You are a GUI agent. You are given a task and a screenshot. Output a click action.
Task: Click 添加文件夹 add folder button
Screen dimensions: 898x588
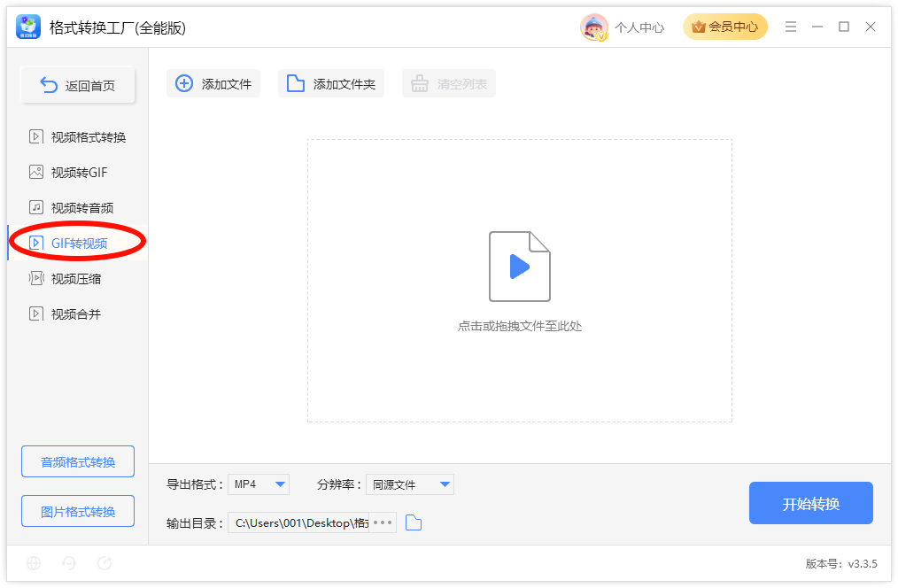(x=331, y=83)
